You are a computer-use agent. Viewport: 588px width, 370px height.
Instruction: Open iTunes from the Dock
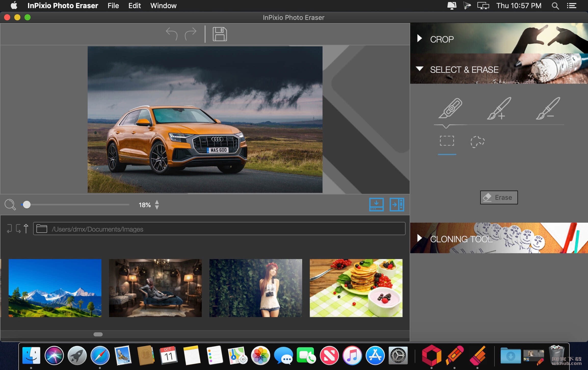352,355
